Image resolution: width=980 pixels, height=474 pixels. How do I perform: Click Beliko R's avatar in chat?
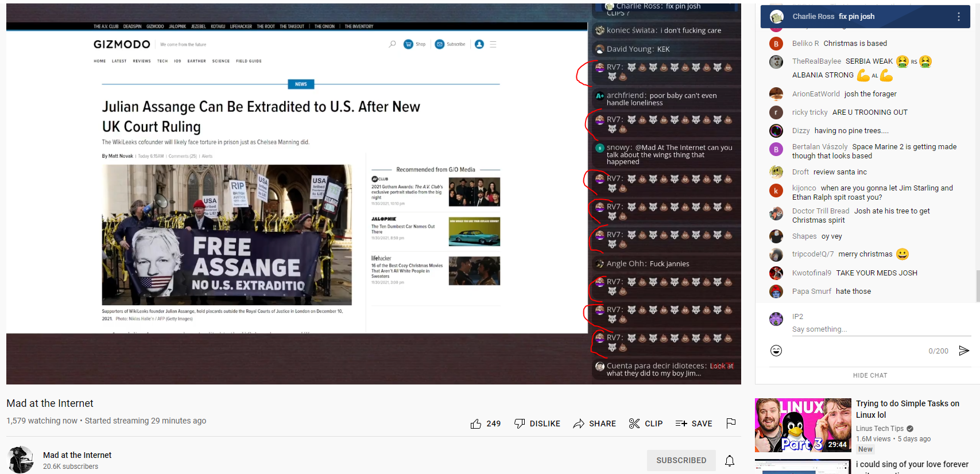pyautogui.click(x=776, y=44)
